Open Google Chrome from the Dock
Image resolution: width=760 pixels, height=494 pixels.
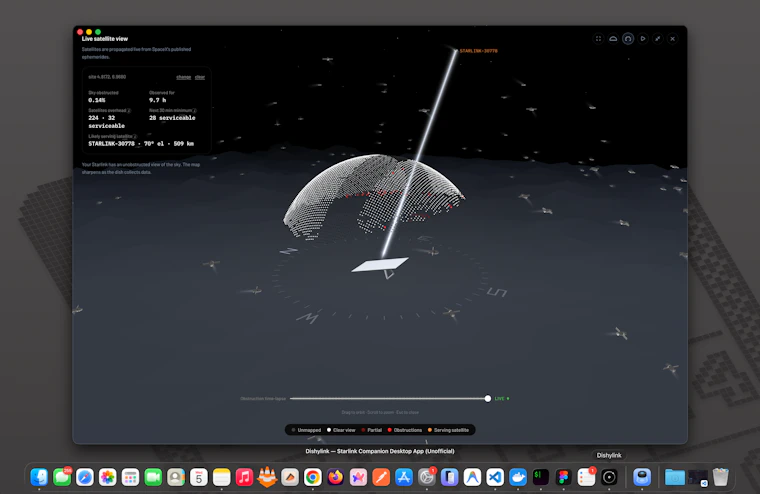(x=313, y=478)
